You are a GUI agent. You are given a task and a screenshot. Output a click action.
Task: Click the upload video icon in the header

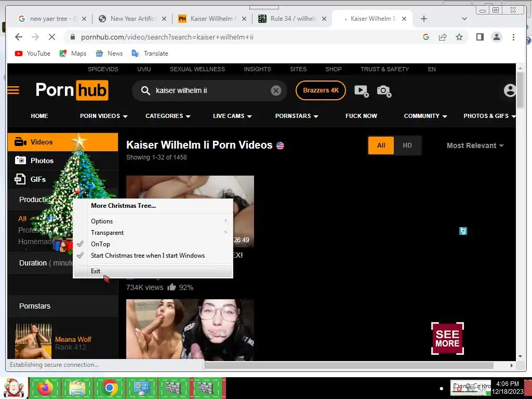pyautogui.click(x=362, y=90)
